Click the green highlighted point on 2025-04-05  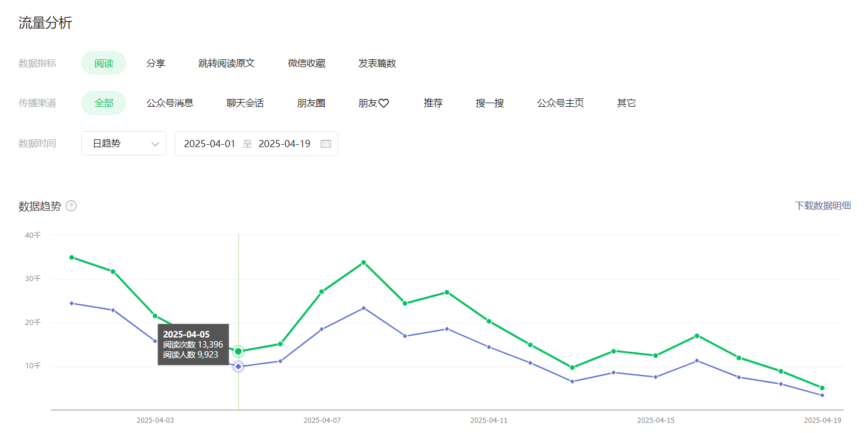238,351
